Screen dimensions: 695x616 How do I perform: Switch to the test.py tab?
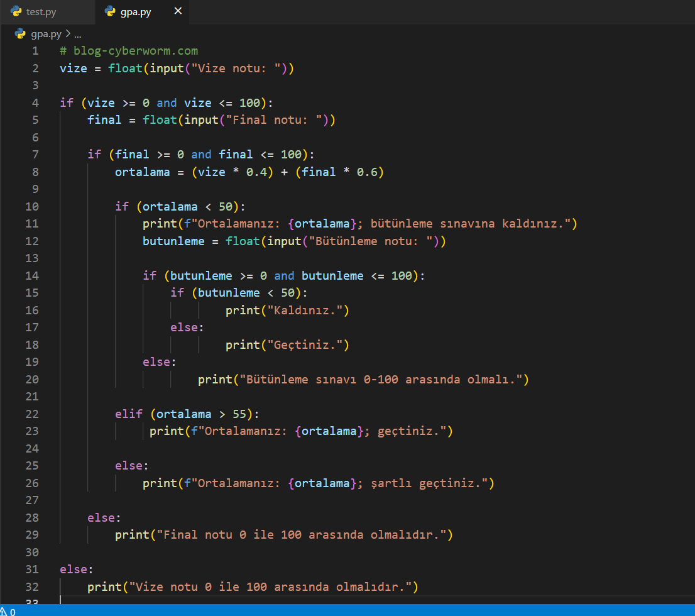click(x=41, y=12)
